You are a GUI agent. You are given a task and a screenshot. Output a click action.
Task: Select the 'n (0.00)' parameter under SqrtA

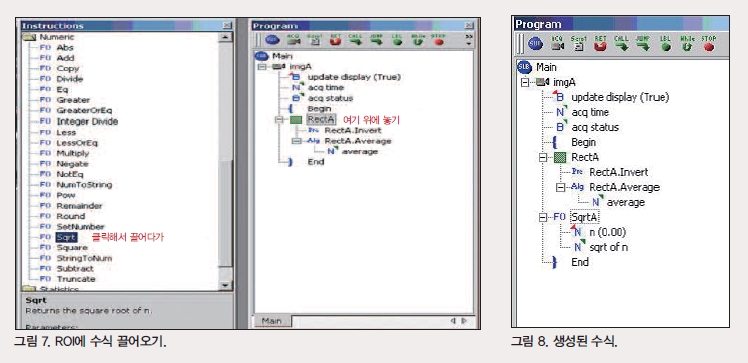tap(607, 232)
